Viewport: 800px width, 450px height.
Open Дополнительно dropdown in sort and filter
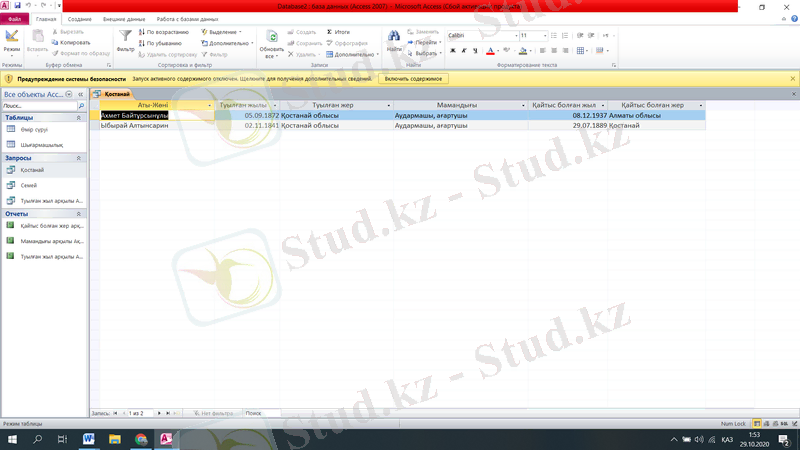[227, 43]
